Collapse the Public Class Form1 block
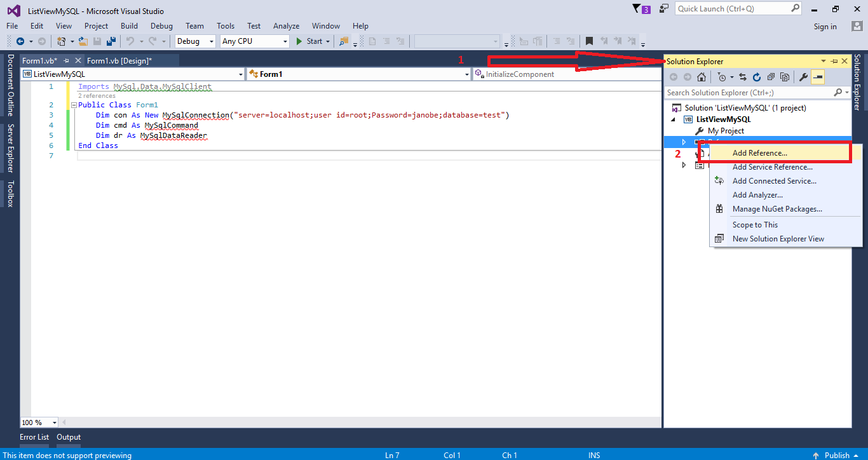This screenshot has width=868, height=460. [x=74, y=105]
